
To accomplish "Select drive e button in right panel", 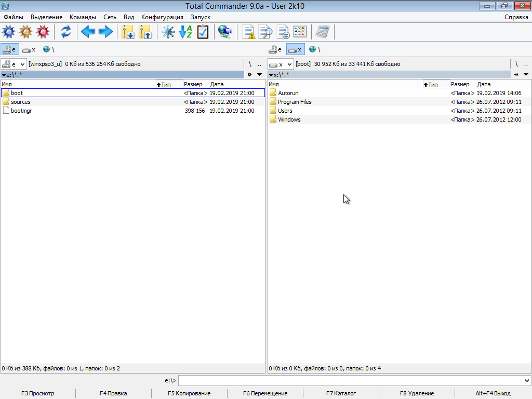I will tap(275, 49).
